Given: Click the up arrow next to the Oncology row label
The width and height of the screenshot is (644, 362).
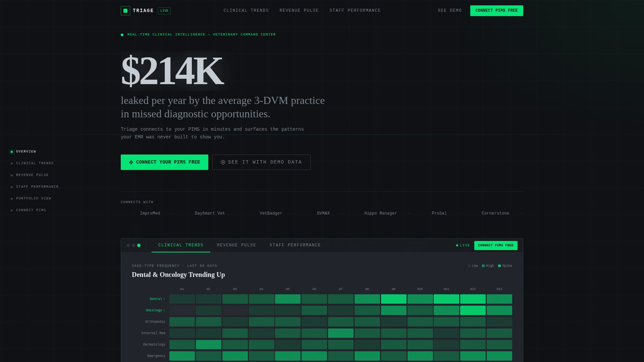Looking at the screenshot, I should (x=164, y=310).
